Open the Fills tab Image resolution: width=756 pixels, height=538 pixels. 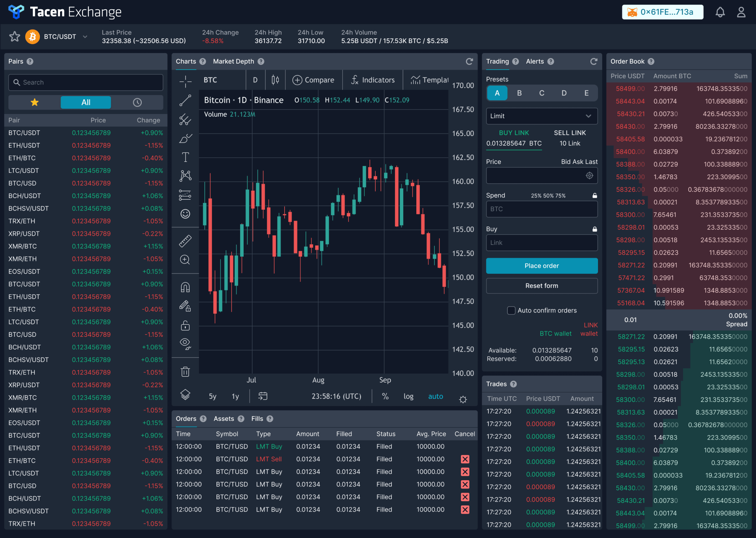coord(257,419)
